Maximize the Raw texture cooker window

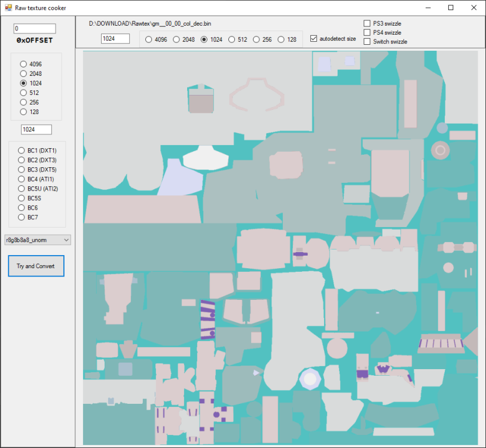point(450,8)
